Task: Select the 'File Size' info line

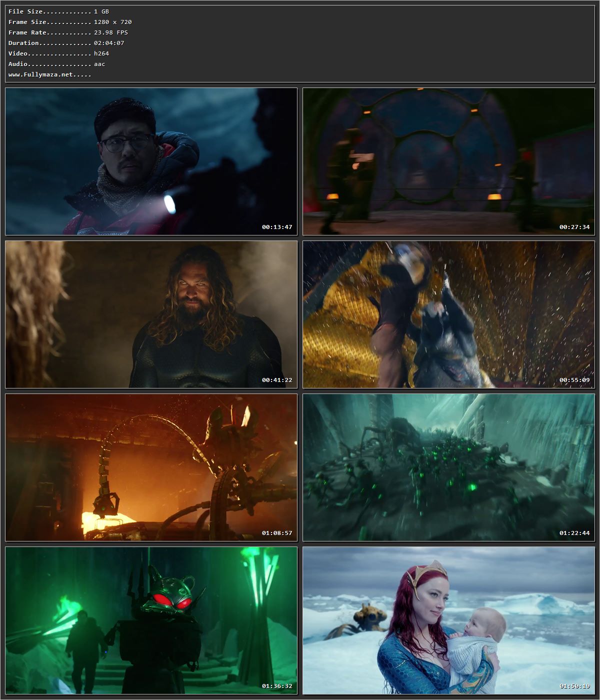Action: pos(58,11)
